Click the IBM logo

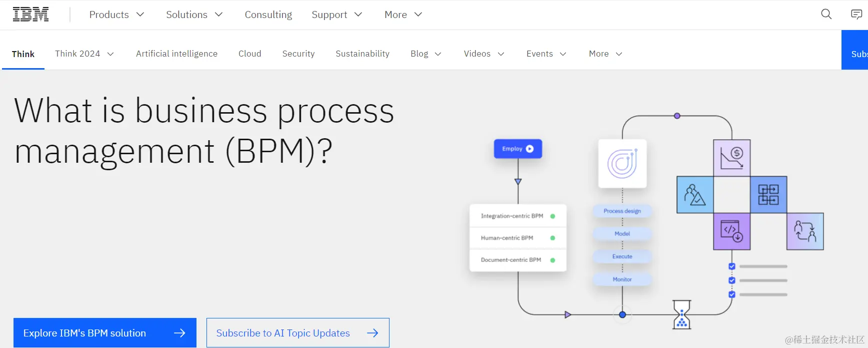30,15
